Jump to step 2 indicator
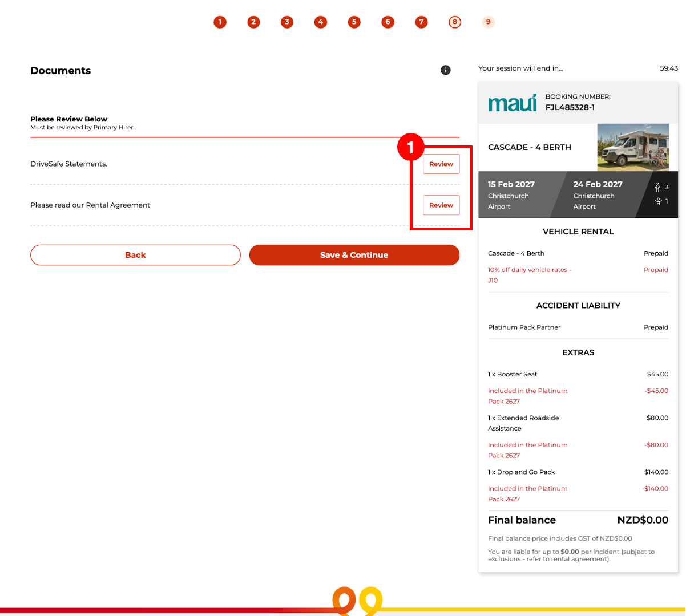 (253, 22)
